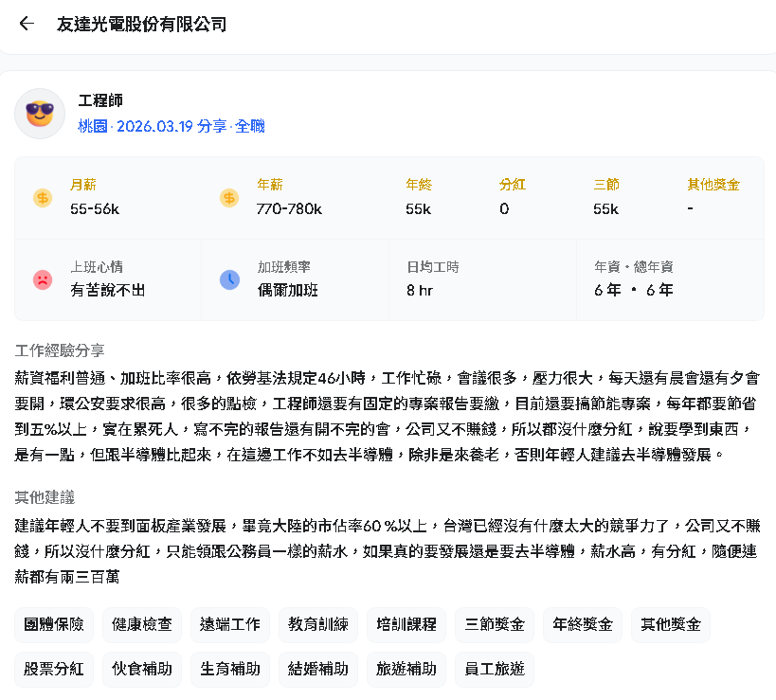This screenshot has width=776, height=700.
Task: Click the 分紅 column heading
Action: (513, 185)
